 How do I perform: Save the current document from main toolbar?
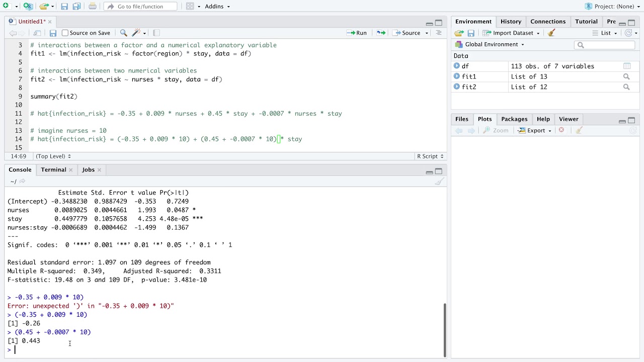tap(64, 7)
